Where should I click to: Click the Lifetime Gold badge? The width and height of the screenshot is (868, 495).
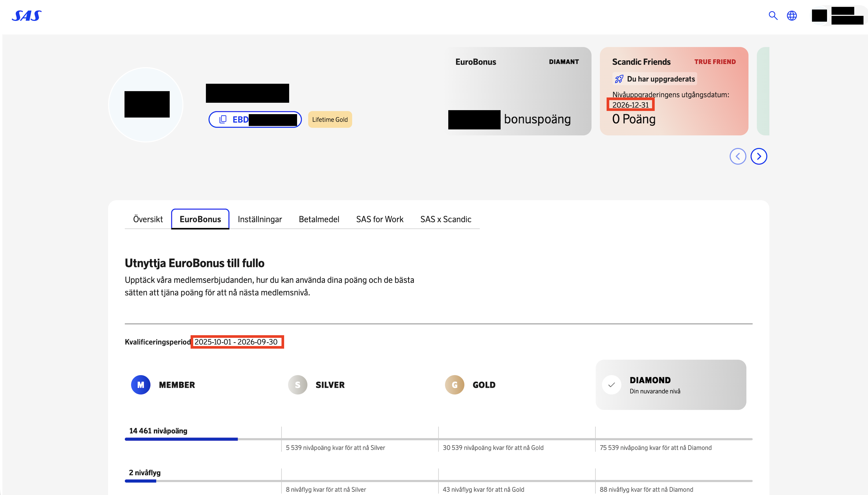(330, 119)
